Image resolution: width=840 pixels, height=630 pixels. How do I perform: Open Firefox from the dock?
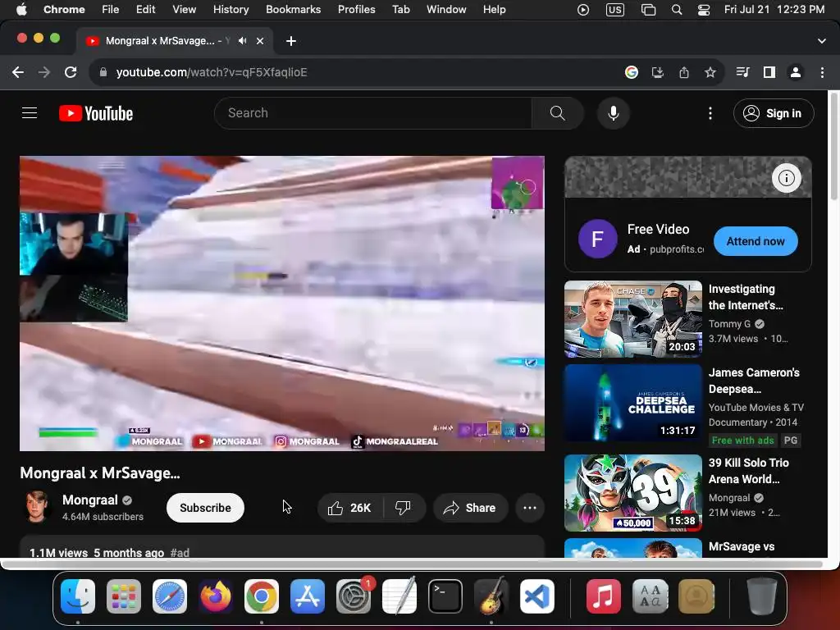(x=216, y=596)
